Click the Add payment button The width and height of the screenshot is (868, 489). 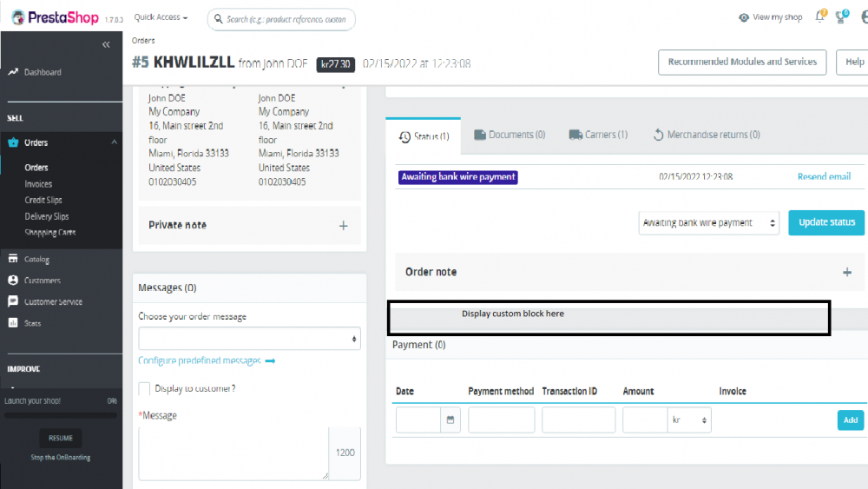click(x=851, y=420)
